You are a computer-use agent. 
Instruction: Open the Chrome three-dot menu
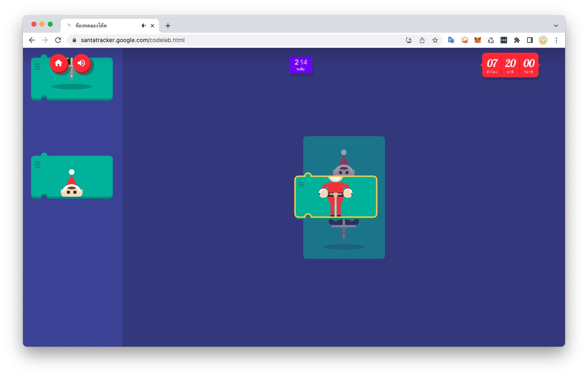pyautogui.click(x=556, y=40)
